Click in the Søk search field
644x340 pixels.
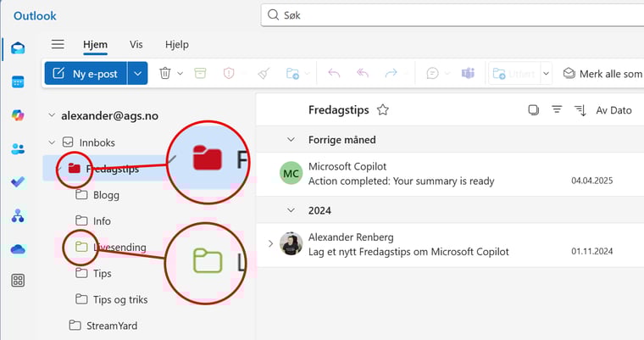(x=452, y=15)
